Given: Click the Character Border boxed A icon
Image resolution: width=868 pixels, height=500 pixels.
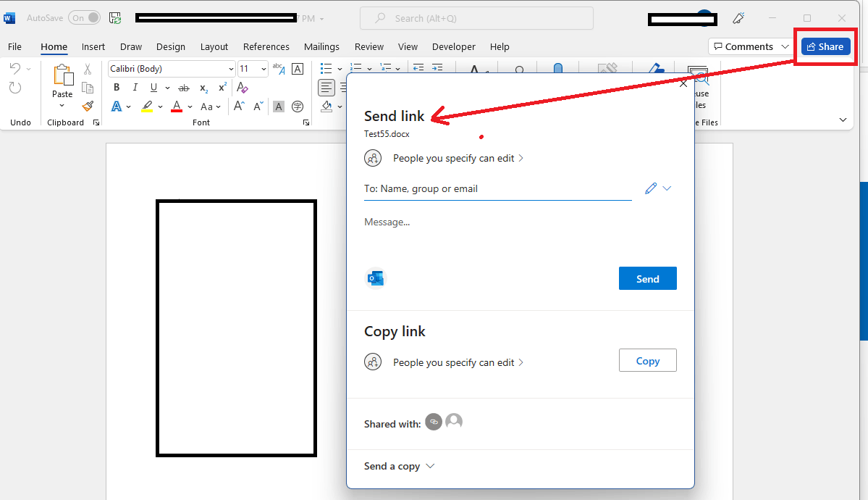Looking at the screenshot, I should pyautogui.click(x=298, y=69).
